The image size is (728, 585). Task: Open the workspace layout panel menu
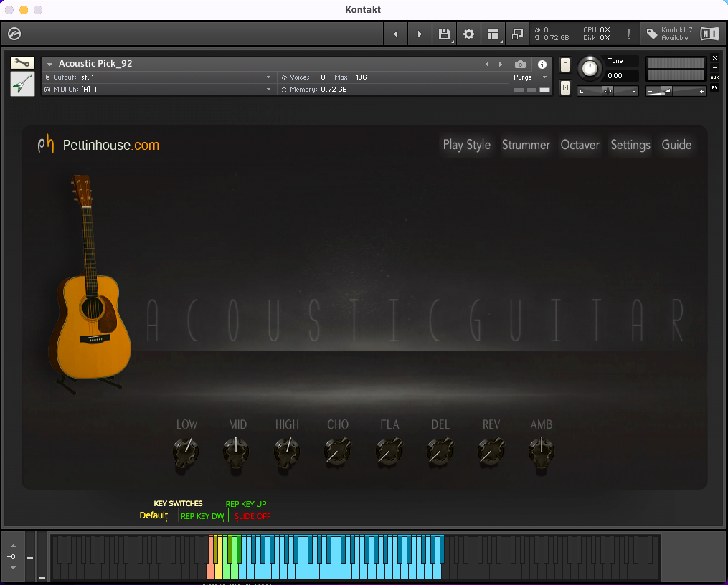[493, 34]
